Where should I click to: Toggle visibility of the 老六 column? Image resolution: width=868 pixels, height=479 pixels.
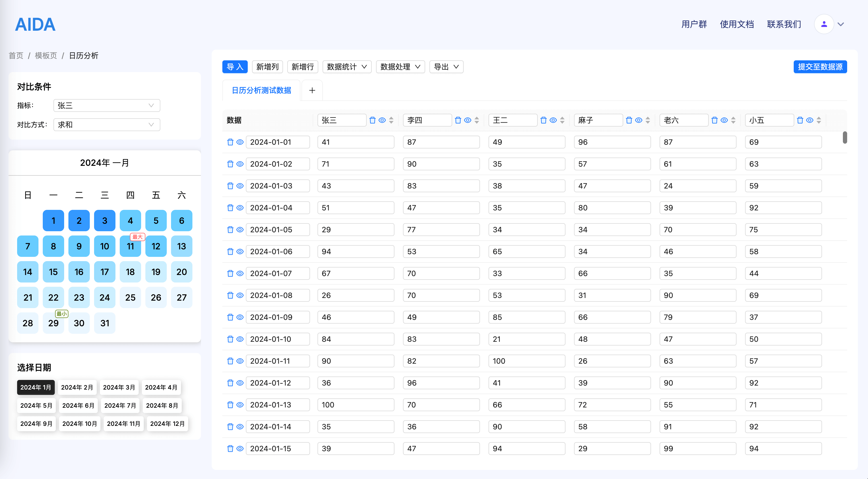724,120
